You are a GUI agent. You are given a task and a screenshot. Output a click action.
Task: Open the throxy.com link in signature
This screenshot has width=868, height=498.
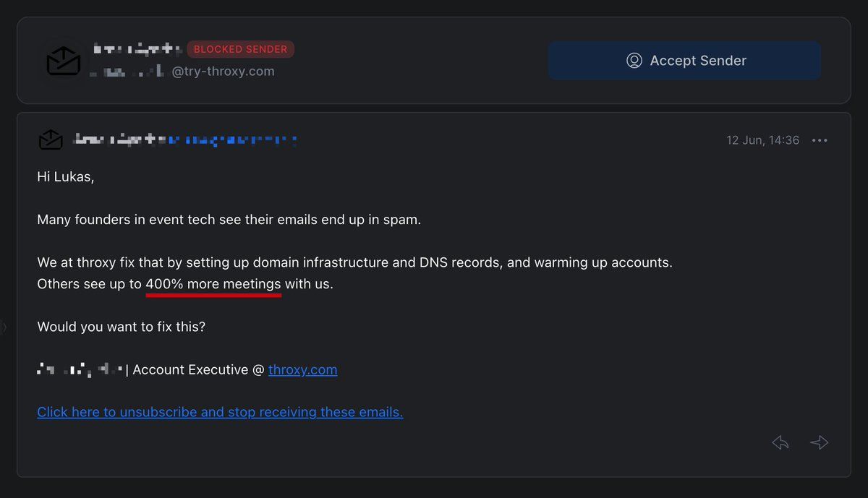click(x=302, y=369)
